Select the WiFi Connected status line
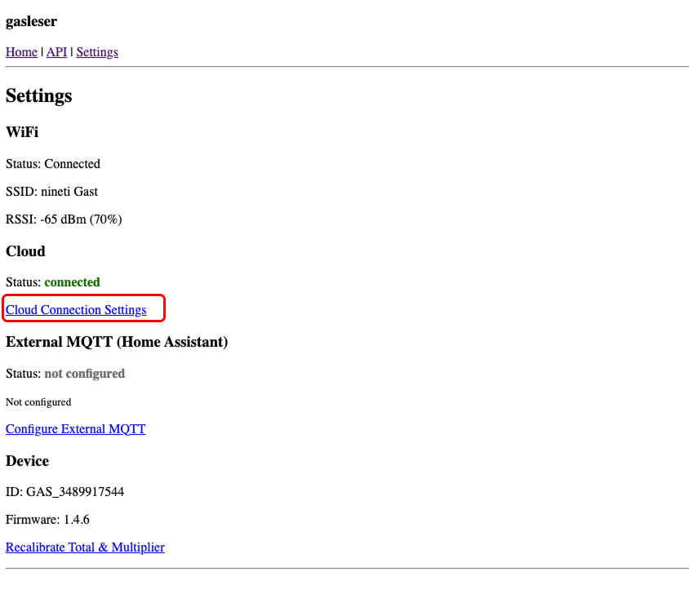Screen dimensions: 689x616 pos(52,163)
